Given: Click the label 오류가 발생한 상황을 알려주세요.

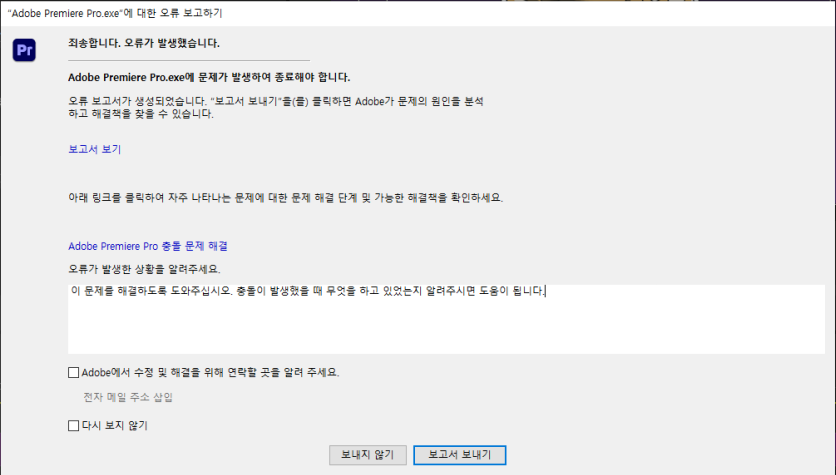Looking at the screenshot, I should (144, 269).
